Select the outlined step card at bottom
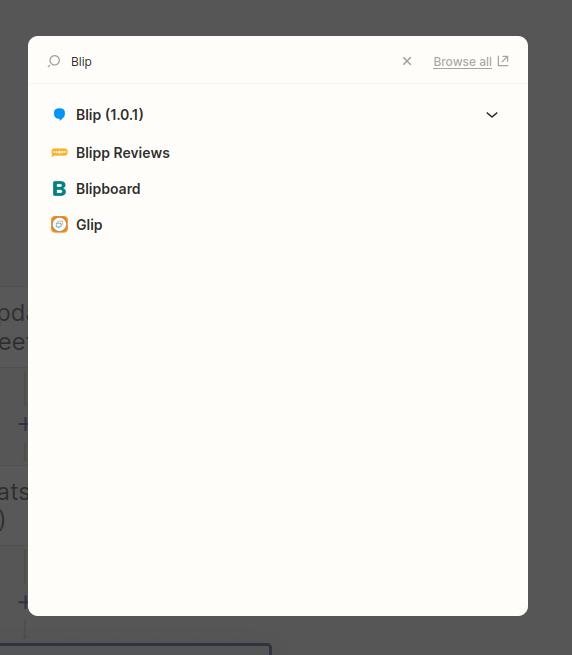The height and width of the screenshot is (655, 572). pyautogui.click(x=136, y=650)
